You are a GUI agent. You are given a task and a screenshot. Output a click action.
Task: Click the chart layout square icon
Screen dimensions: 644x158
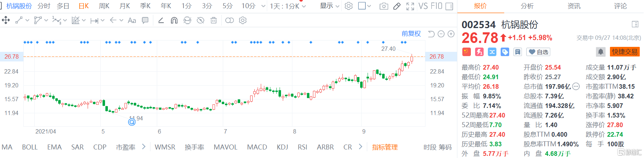pyautogui.click(x=362, y=6)
